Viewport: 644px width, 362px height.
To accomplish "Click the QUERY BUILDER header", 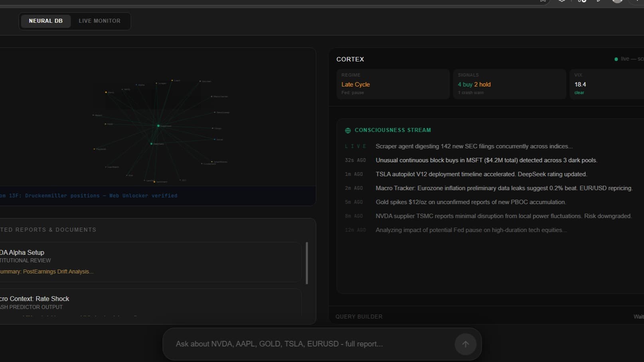I will [x=359, y=317].
